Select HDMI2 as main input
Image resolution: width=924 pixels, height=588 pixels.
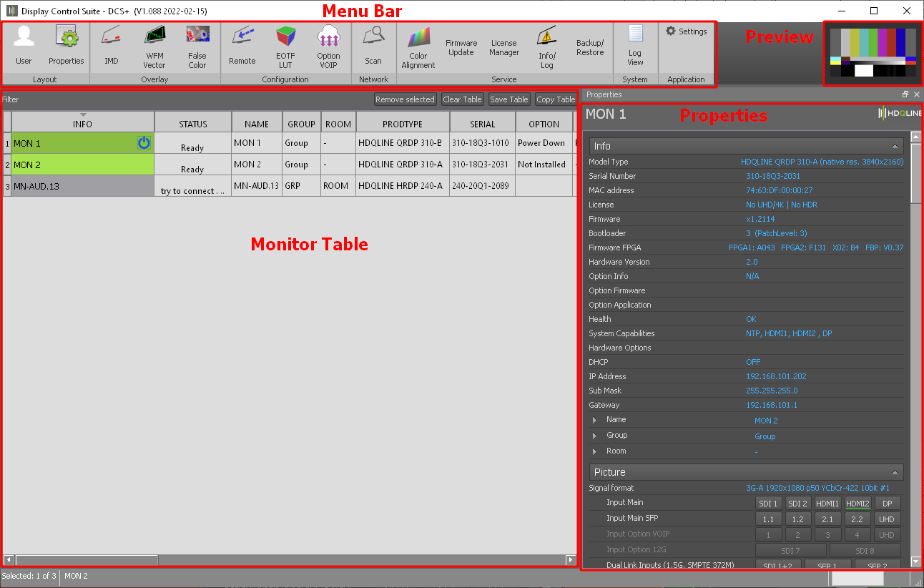857,504
